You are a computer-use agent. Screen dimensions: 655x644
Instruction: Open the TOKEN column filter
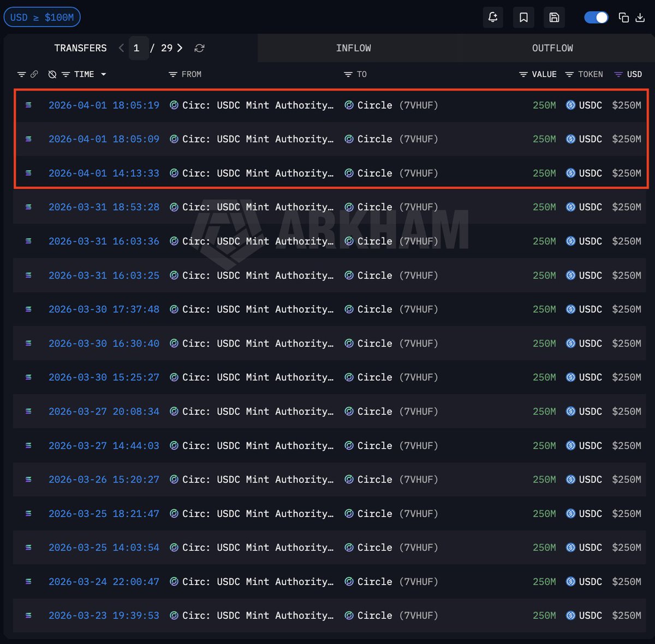569,74
